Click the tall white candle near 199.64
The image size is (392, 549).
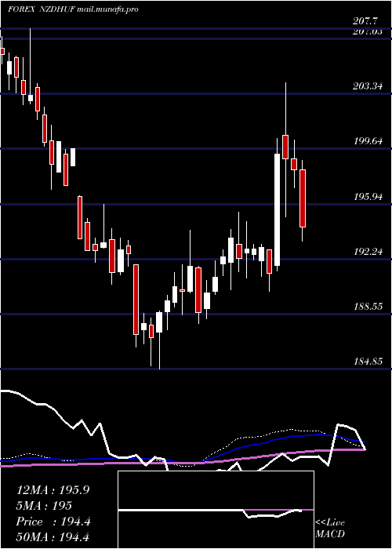pos(278,209)
